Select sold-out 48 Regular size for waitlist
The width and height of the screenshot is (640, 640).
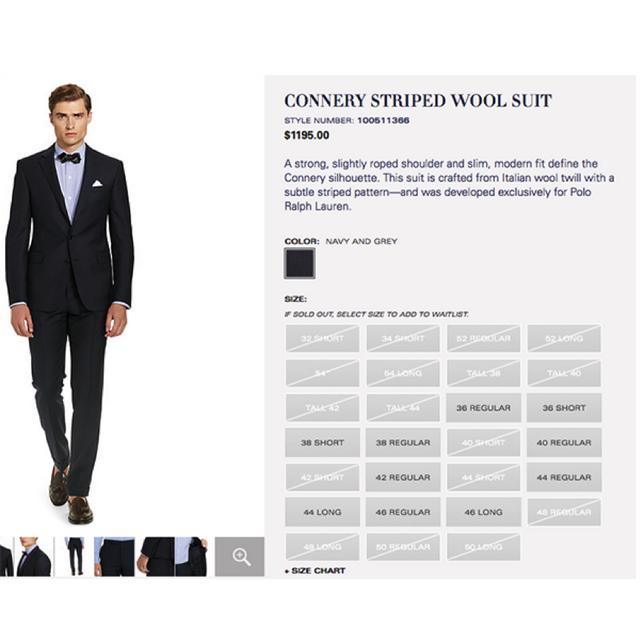564,512
